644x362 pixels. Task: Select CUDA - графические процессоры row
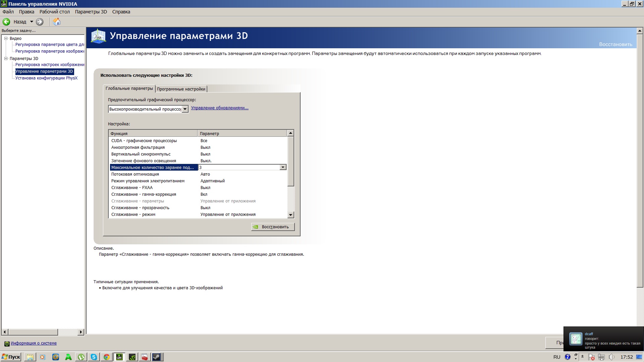(x=198, y=141)
